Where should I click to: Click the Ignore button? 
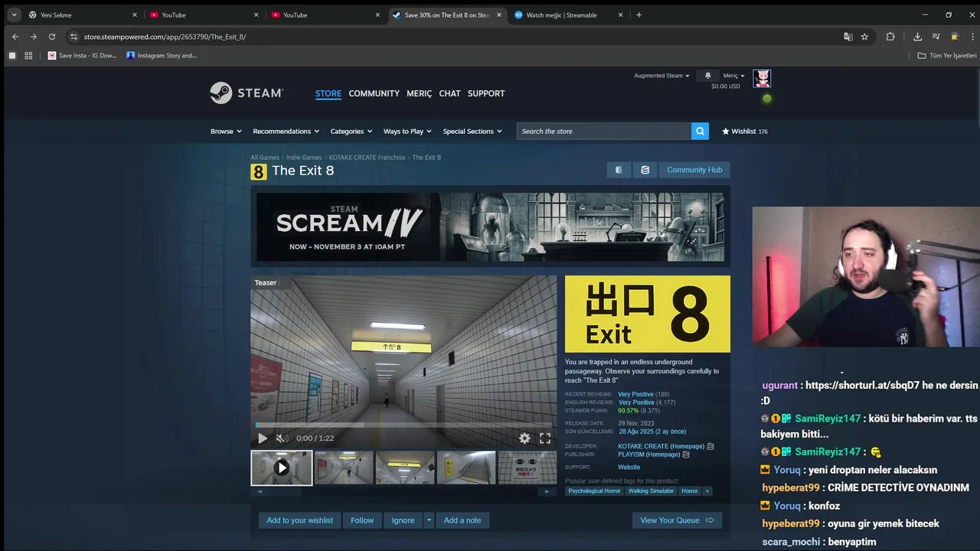coord(403,520)
